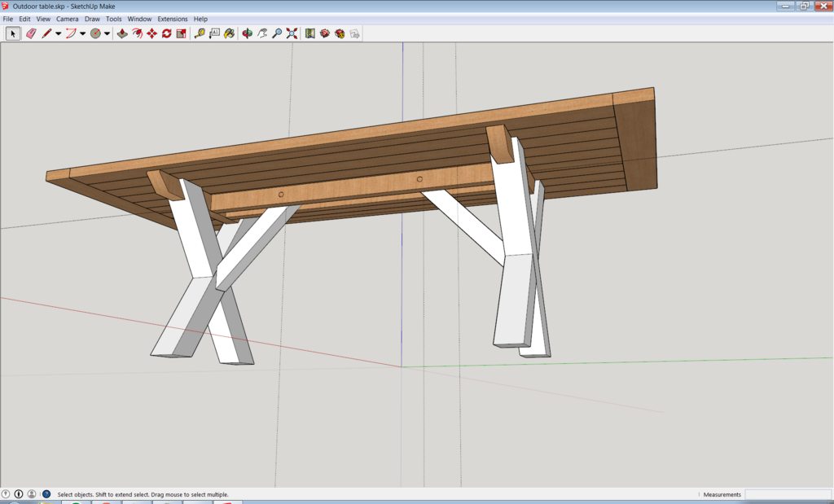
Task: Choose the Zoom magnifier tool
Action: click(x=277, y=33)
